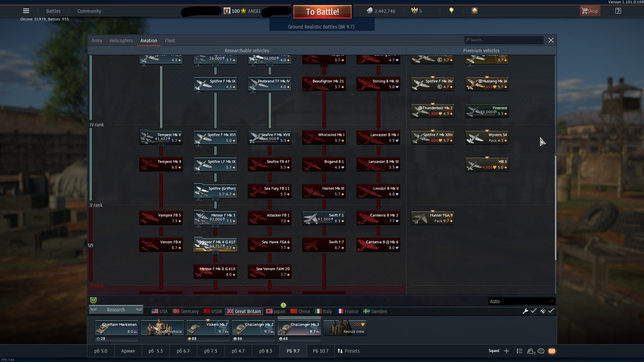Select the Firecrest premium vehicle

point(487,111)
